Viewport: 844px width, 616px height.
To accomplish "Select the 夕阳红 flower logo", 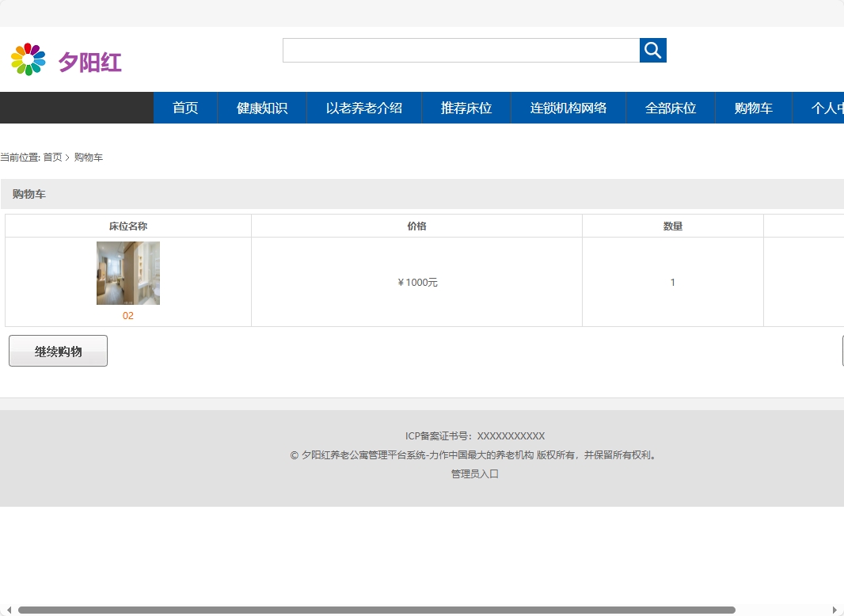I will [x=29, y=57].
